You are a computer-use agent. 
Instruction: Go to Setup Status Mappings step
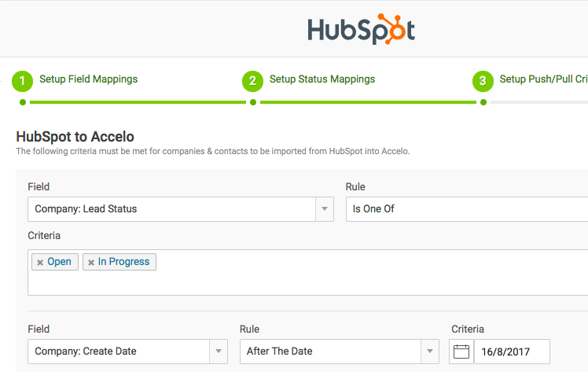(322, 79)
